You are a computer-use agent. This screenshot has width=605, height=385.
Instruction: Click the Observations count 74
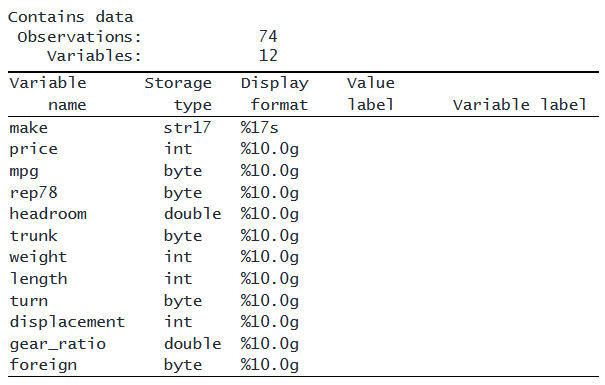[x=268, y=37]
